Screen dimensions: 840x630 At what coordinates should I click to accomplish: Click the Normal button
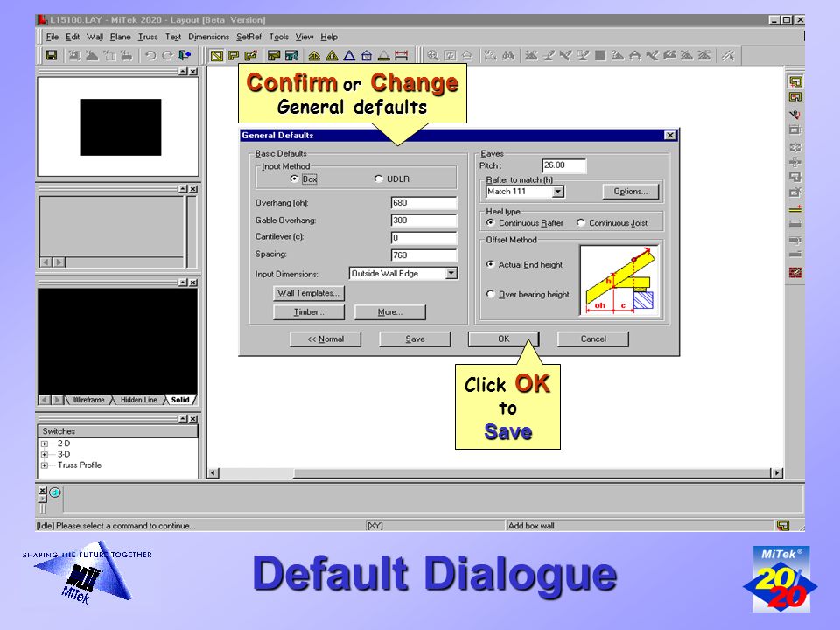(x=325, y=339)
